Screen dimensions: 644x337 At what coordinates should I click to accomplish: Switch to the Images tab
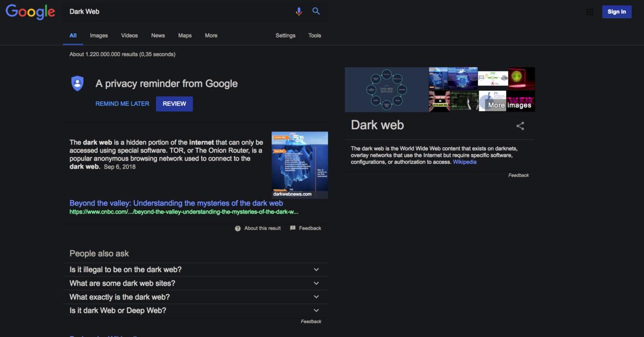[99, 35]
